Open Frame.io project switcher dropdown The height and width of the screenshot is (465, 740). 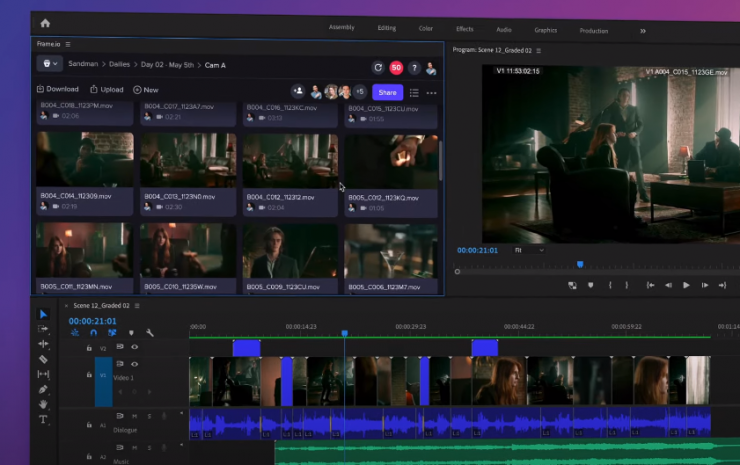click(x=49, y=63)
